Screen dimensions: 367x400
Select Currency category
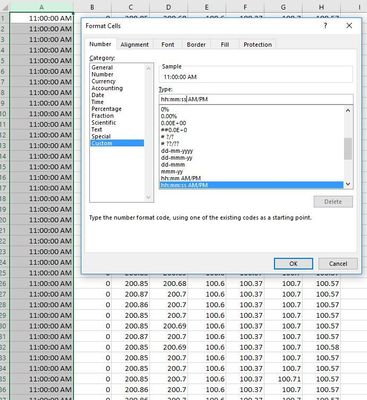(117, 81)
